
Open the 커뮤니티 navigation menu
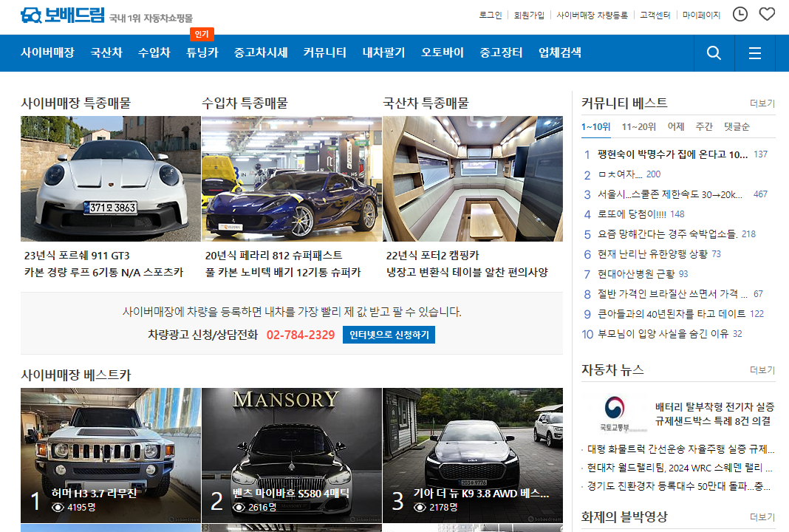(324, 52)
